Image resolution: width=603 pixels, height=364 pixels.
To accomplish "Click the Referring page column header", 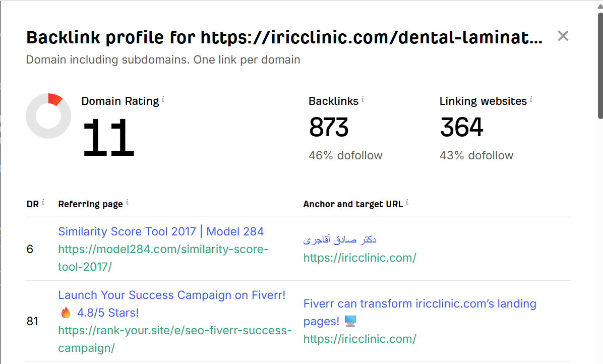I will tap(90, 204).
